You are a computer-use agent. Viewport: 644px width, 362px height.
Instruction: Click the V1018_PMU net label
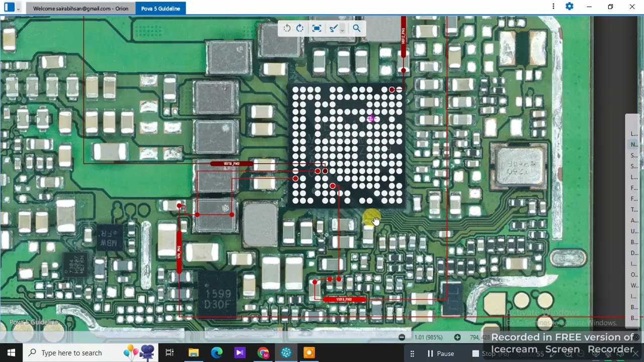tap(344, 299)
